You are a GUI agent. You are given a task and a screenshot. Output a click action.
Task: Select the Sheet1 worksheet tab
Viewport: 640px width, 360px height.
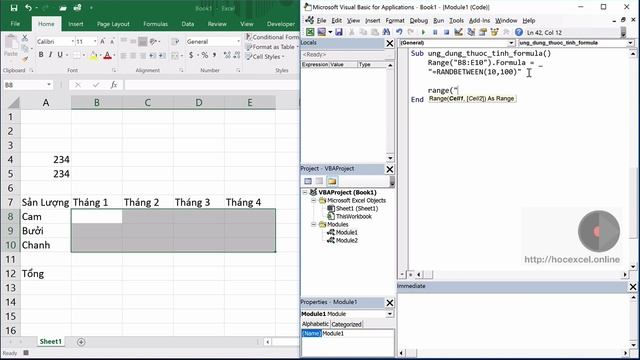[51, 342]
